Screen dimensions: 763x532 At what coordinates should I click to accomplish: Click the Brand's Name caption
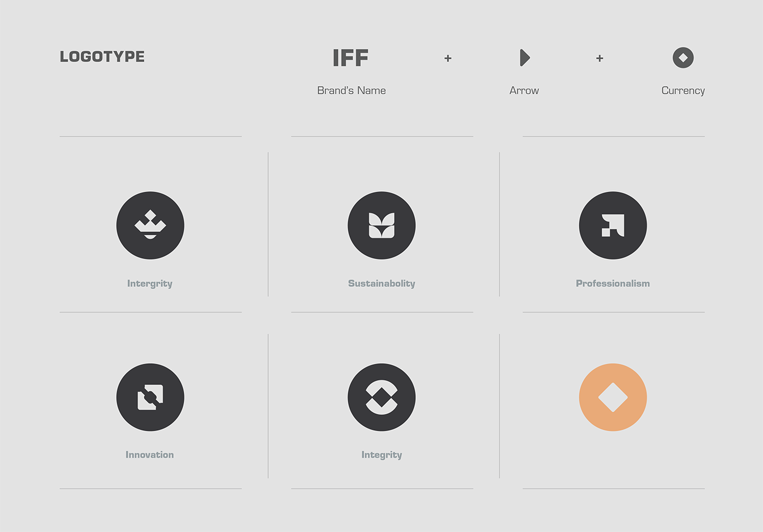[x=352, y=90]
